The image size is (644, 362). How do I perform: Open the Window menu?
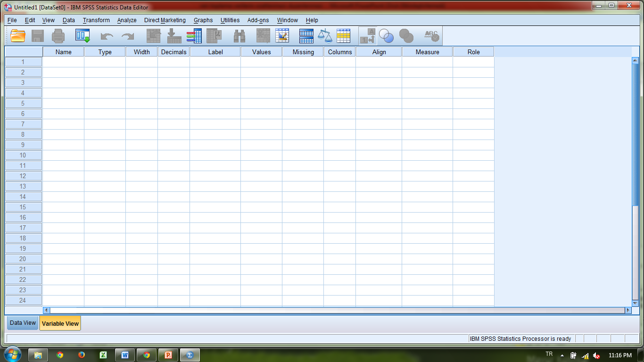click(288, 20)
